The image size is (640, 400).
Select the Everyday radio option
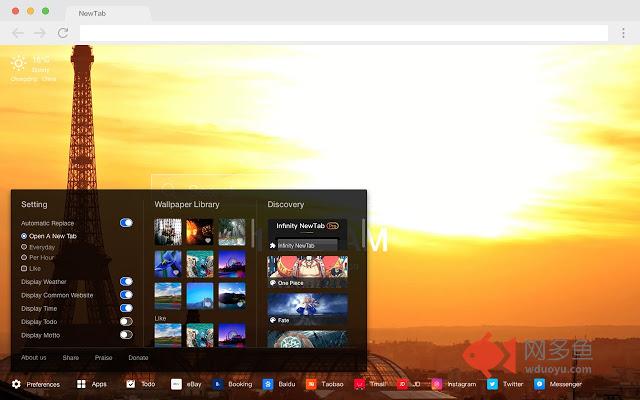tap(24, 246)
